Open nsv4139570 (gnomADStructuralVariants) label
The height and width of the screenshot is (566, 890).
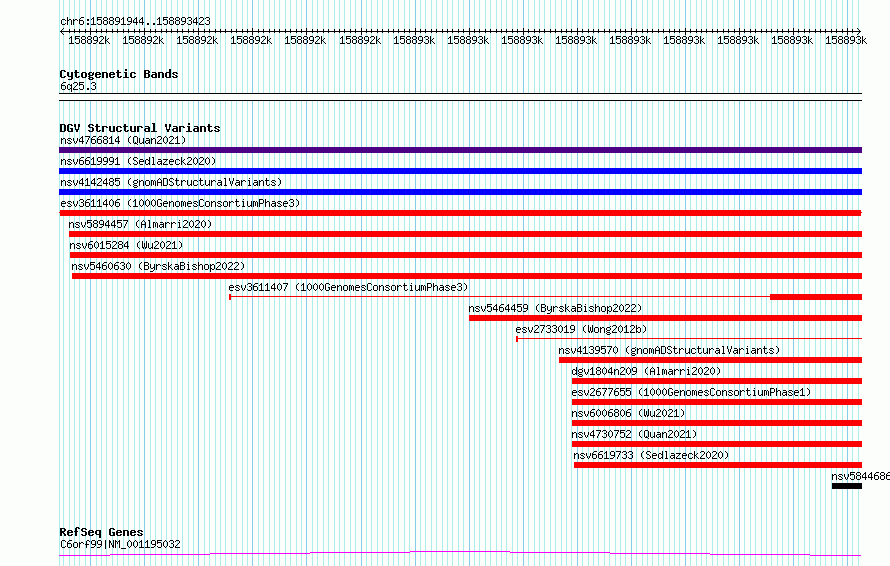pyautogui.click(x=669, y=350)
